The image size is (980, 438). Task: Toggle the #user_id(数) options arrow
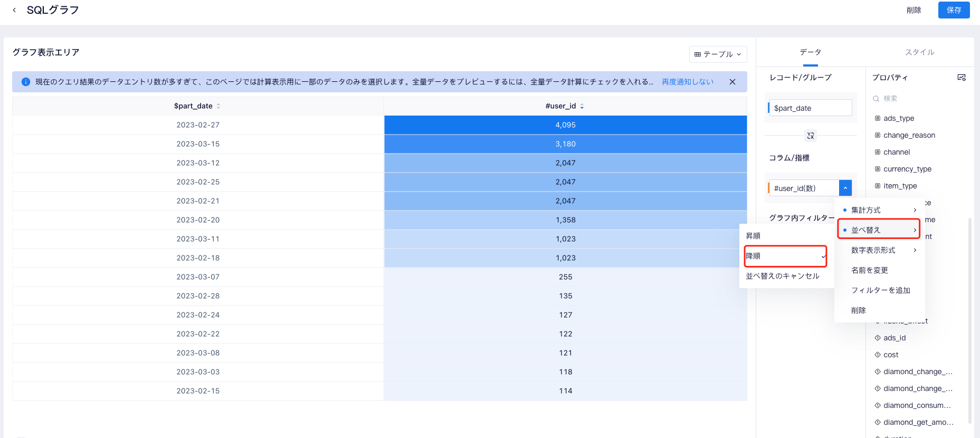pos(845,188)
